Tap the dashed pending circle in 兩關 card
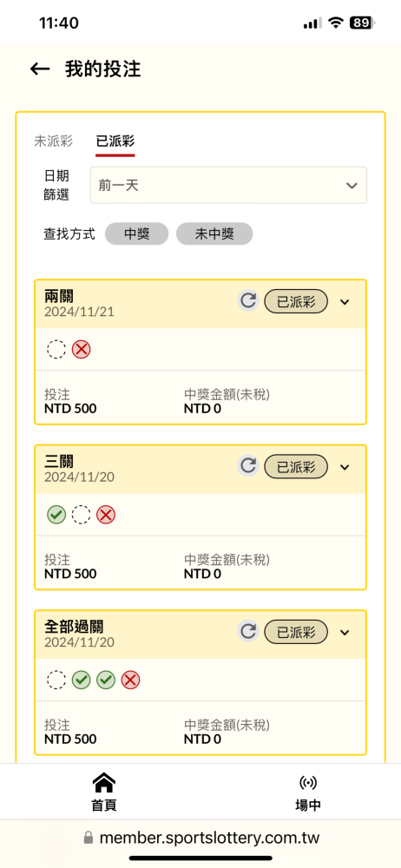The width and height of the screenshot is (401, 868). point(56,350)
